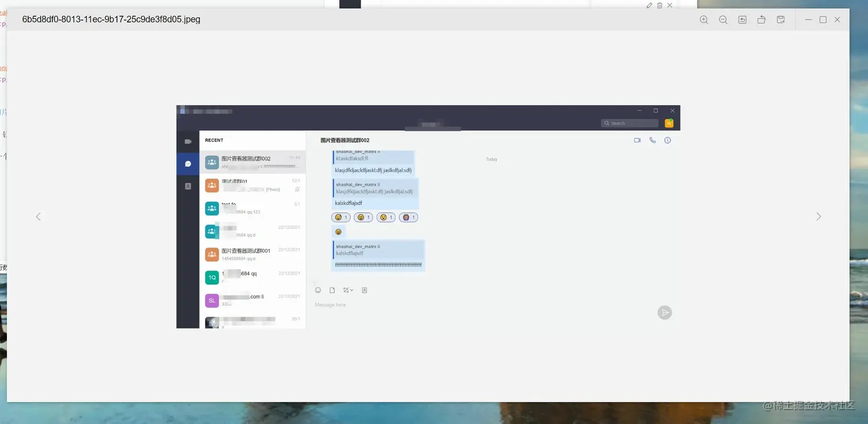Click the Search field in the chat app
The height and width of the screenshot is (424, 868).
(x=630, y=123)
